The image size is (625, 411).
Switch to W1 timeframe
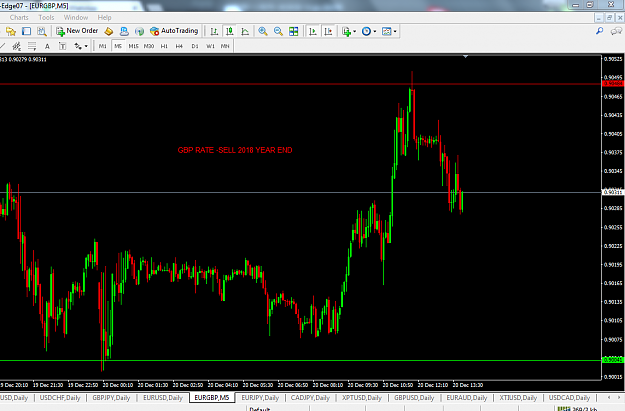(210, 46)
